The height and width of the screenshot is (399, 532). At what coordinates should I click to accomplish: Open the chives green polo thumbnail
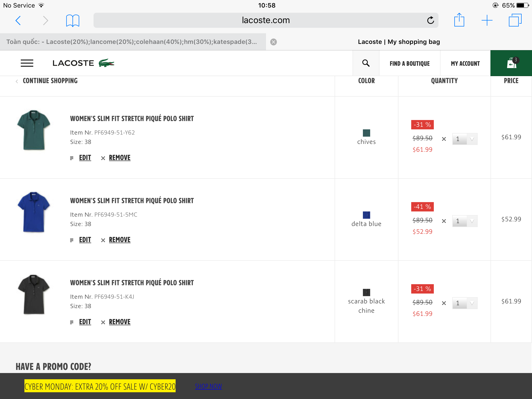point(34,130)
